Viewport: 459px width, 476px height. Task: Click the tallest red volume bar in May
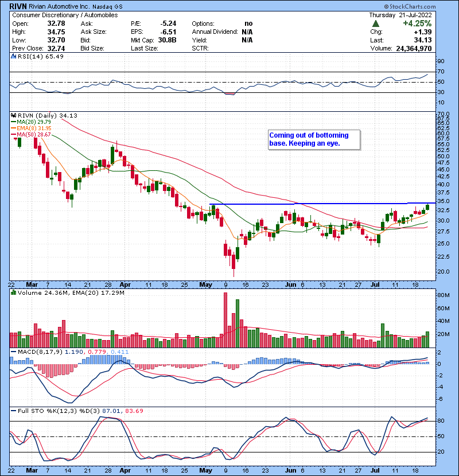[x=225, y=320]
